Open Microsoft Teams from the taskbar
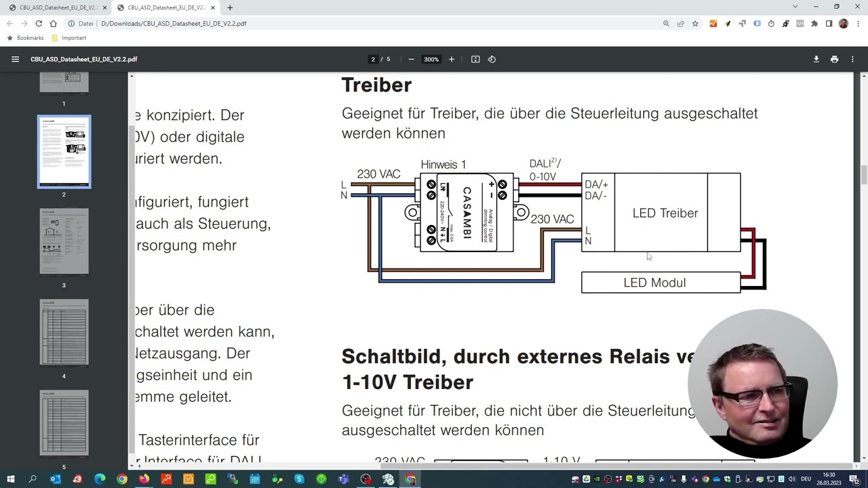868x488 pixels. [344, 479]
